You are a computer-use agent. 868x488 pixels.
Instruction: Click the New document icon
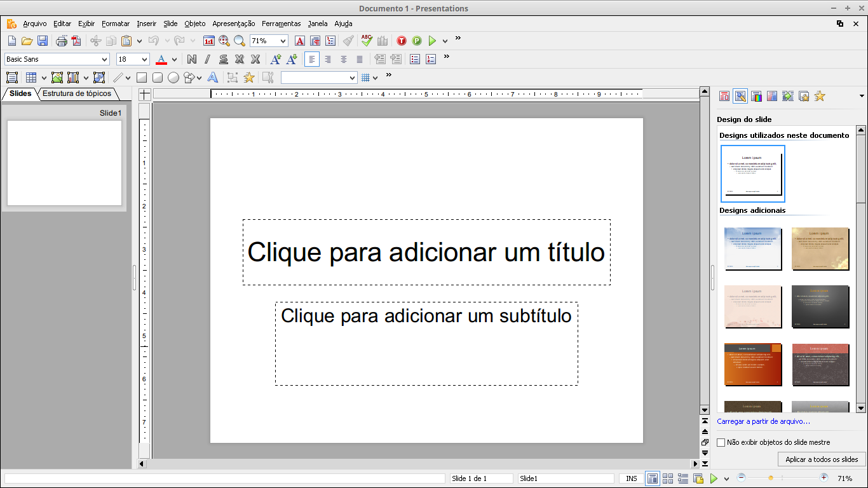[11, 41]
